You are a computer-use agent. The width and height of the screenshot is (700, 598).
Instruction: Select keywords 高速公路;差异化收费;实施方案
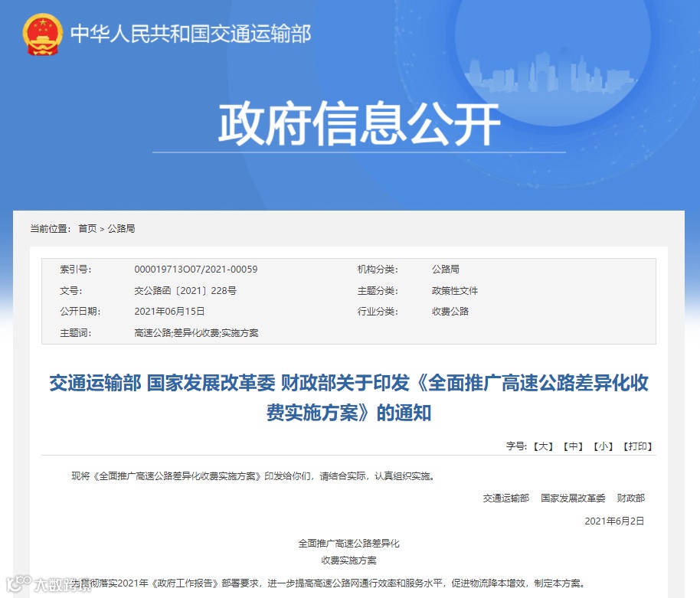click(196, 333)
